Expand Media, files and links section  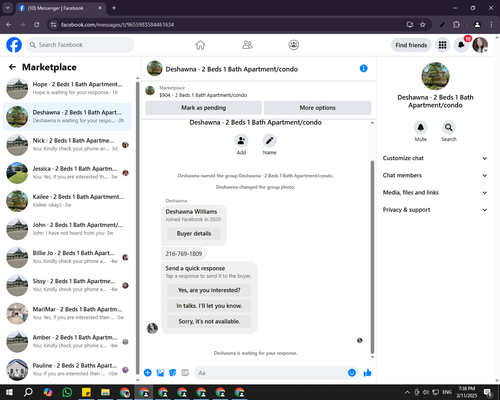pyautogui.click(x=435, y=192)
